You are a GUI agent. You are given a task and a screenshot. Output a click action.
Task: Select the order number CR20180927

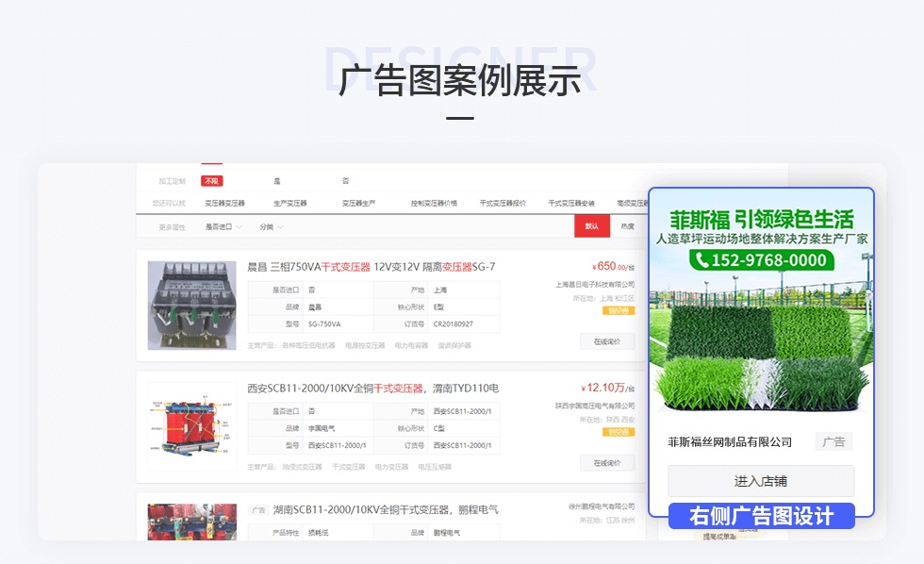click(454, 324)
